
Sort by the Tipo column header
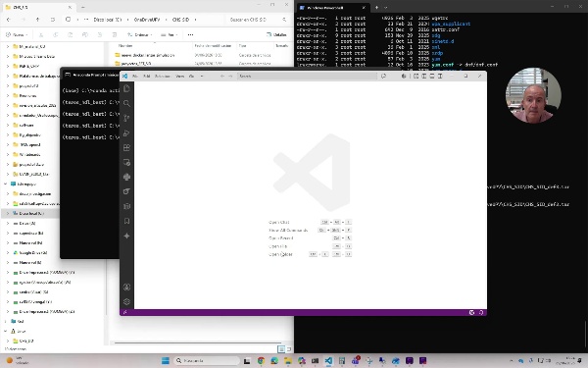click(243, 45)
